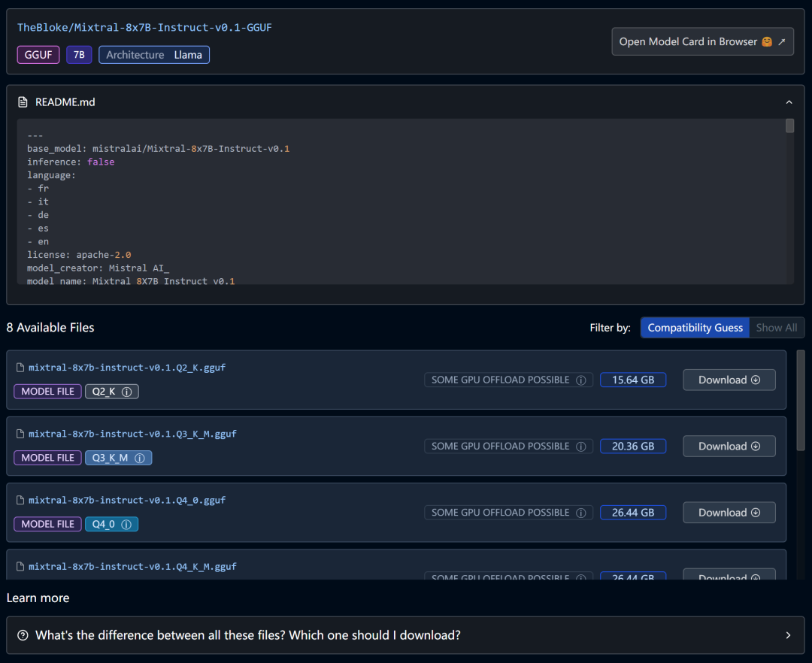
Task: Select the Compatibility Guess filter
Action: pyautogui.click(x=695, y=328)
